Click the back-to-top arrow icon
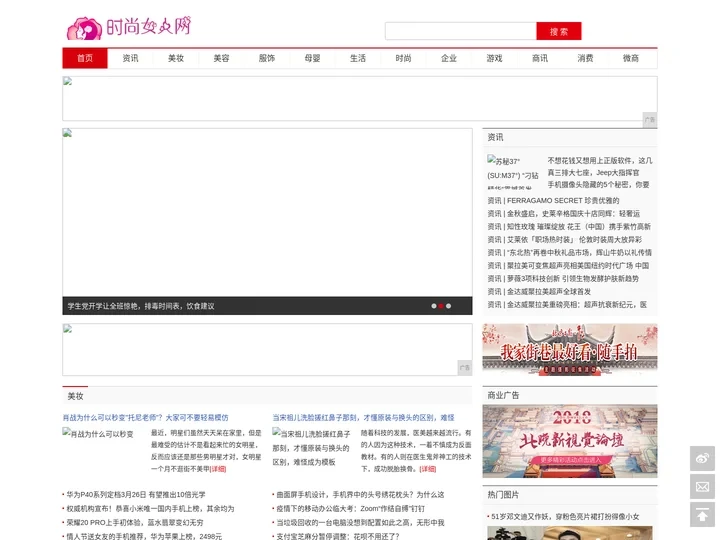Viewport: 720px width, 540px height. point(702,515)
